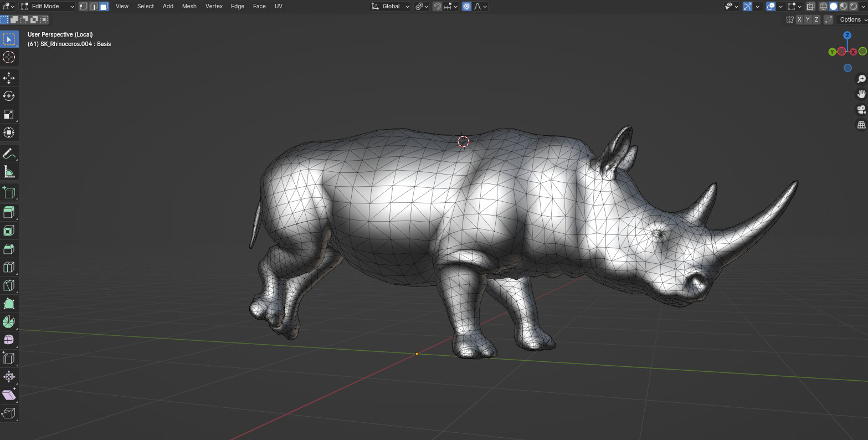Image resolution: width=868 pixels, height=440 pixels.
Task: Open the Vertex menu
Action: point(214,6)
